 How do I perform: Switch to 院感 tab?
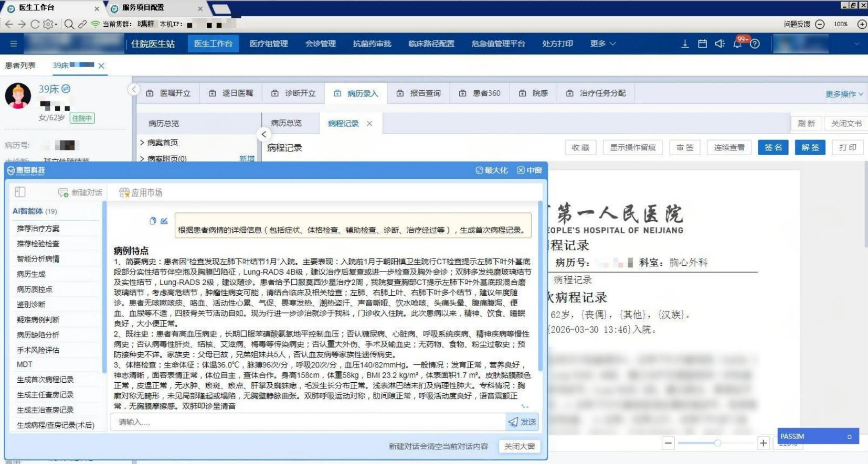tap(533, 93)
